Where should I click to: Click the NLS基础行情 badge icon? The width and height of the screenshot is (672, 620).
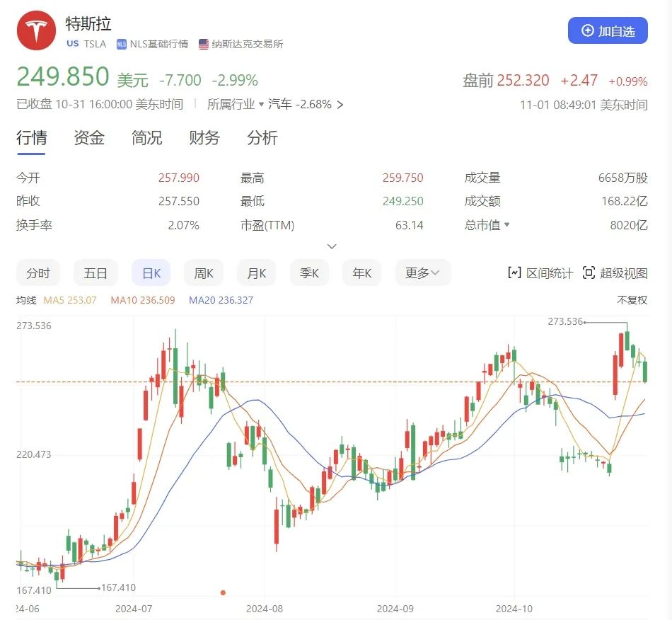122,44
